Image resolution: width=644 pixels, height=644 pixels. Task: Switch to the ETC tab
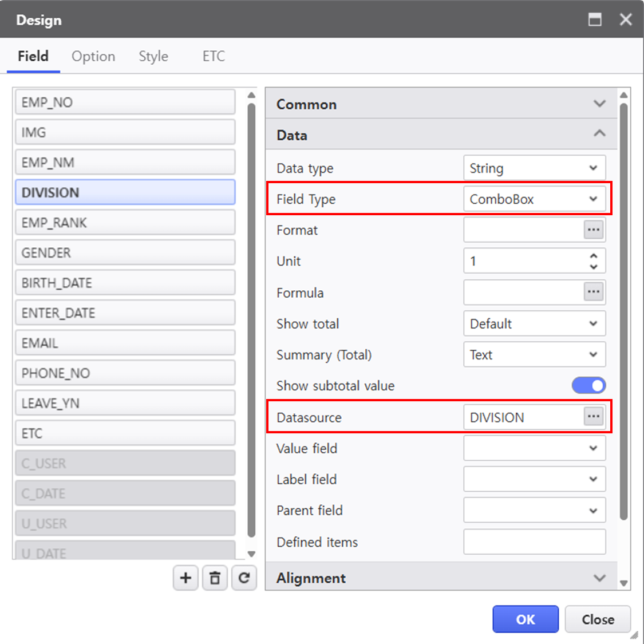pos(214,56)
